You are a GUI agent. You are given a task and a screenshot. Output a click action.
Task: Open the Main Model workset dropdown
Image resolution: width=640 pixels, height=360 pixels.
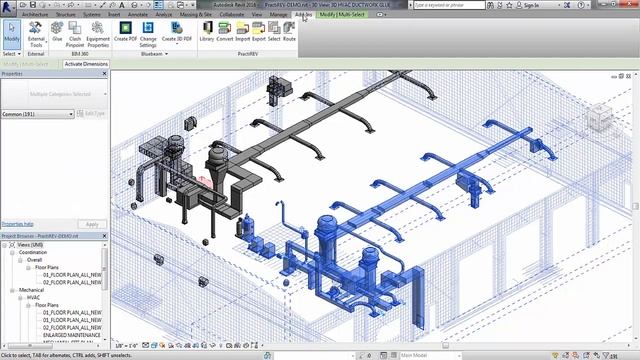coord(430,356)
